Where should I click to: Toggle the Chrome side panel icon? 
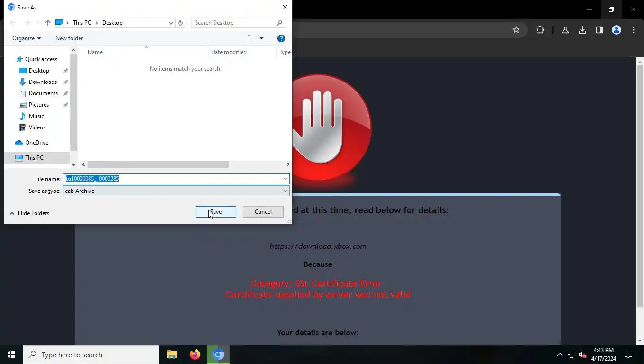[x=599, y=30]
